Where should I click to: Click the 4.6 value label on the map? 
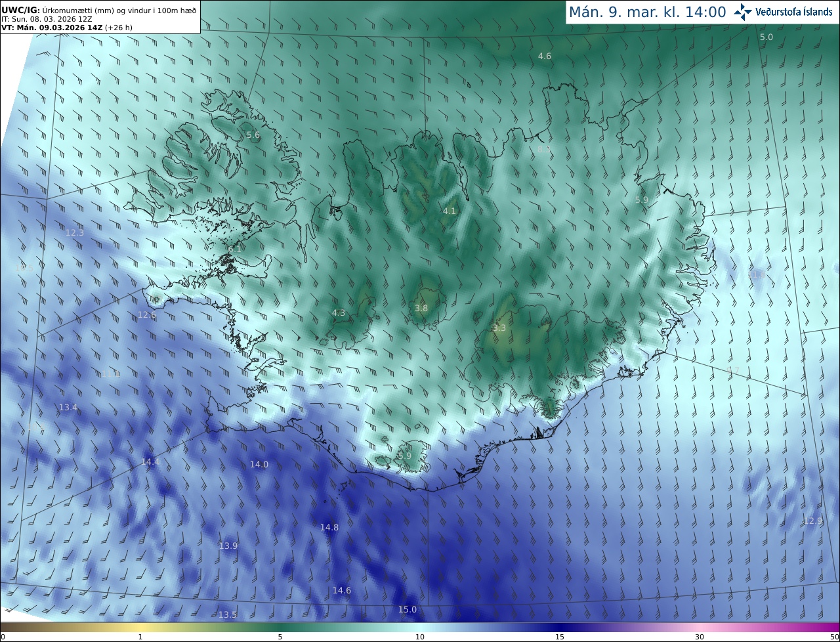click(x=545, y=56)
